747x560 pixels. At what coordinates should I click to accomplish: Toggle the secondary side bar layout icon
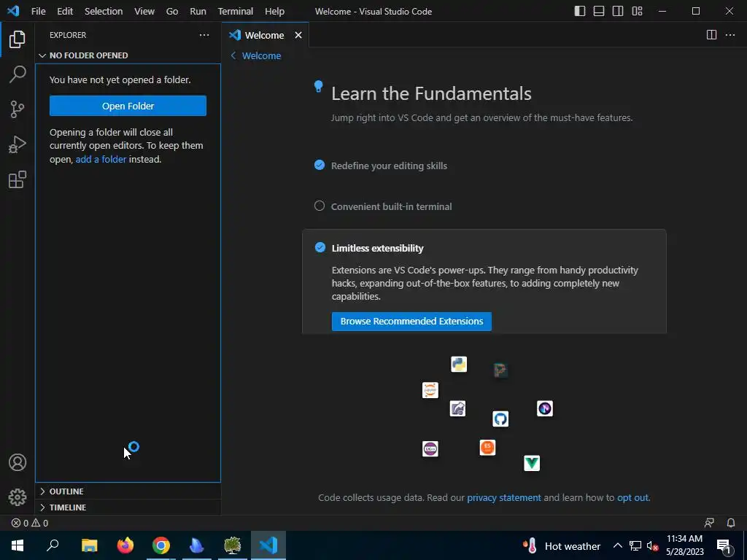pos(618,11)
